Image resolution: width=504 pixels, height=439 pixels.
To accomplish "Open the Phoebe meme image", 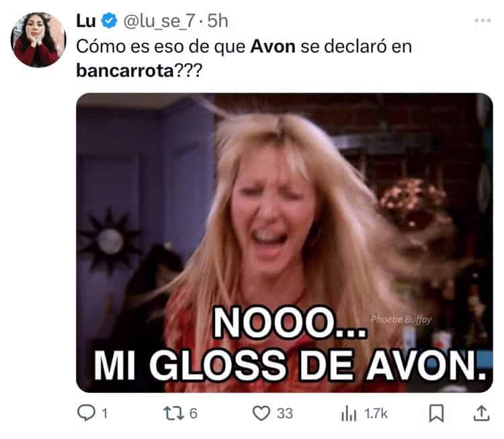I will pos(284,243).
